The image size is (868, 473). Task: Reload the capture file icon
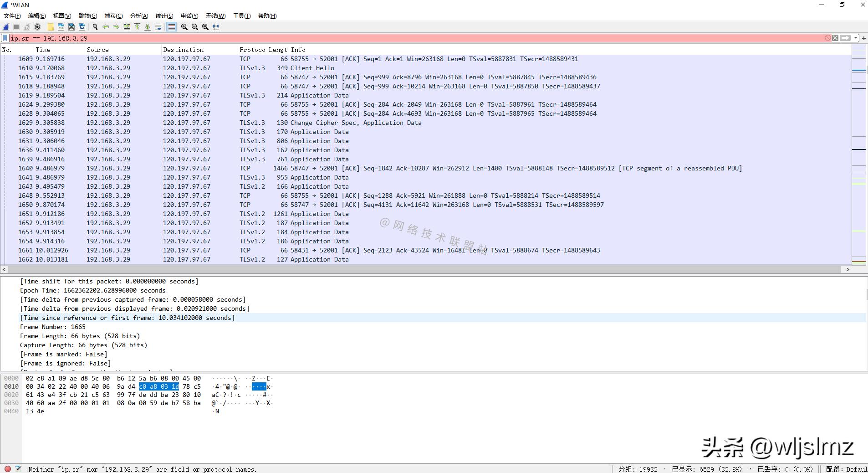82,27
